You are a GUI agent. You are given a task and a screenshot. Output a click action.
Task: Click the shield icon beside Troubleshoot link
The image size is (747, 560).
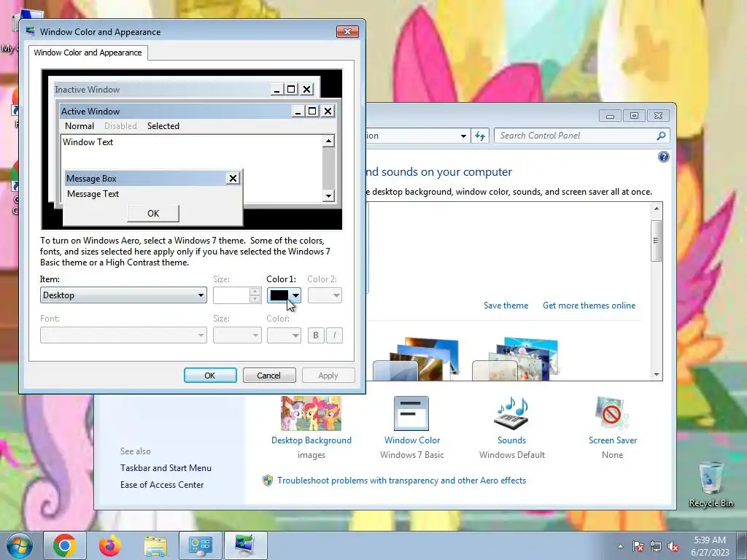[x=268, y=481]
